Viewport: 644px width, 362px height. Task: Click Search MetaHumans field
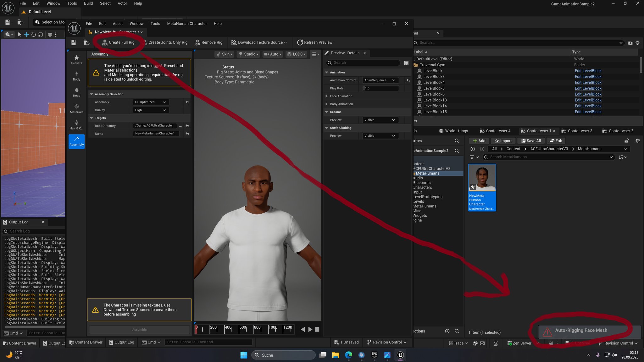click(549, 157)
